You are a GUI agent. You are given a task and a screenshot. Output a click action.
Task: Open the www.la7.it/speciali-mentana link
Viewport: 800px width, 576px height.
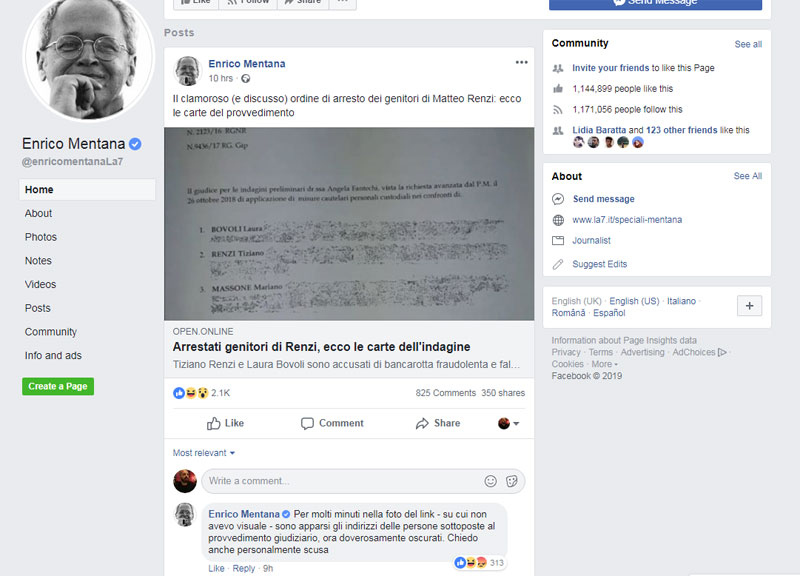[627, 220]
